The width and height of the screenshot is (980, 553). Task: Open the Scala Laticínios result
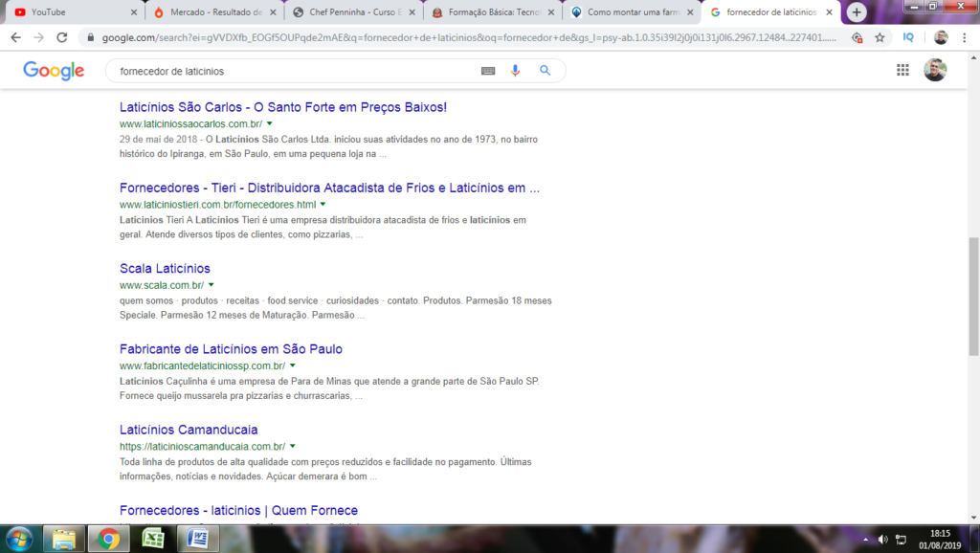tap(165, 268)
